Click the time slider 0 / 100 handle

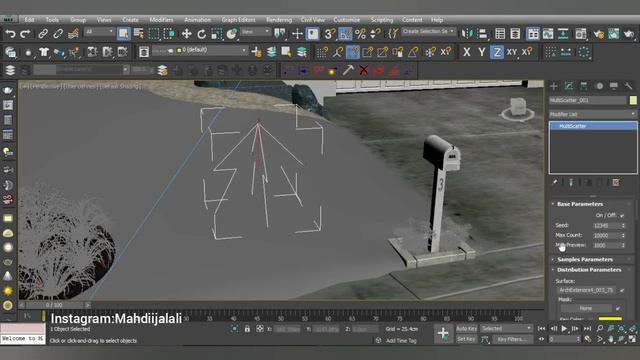coord(54,305)
